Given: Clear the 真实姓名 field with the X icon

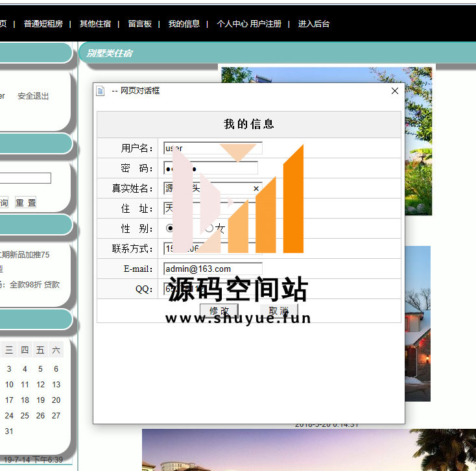Looking at the screenshot, I should point(256,189).
